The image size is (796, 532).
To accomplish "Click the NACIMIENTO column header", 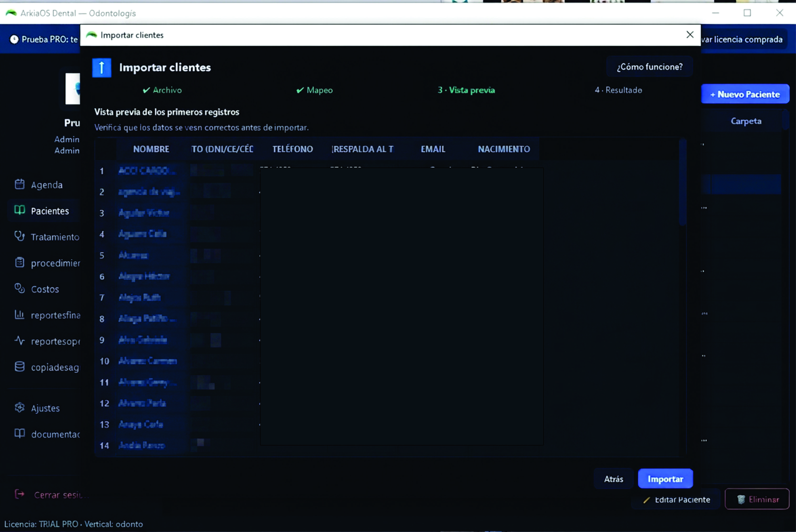I will [504, 149].
